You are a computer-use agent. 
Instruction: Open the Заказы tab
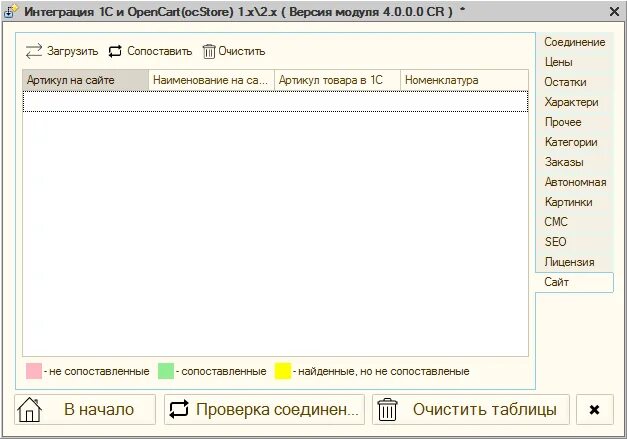point(574,162)
